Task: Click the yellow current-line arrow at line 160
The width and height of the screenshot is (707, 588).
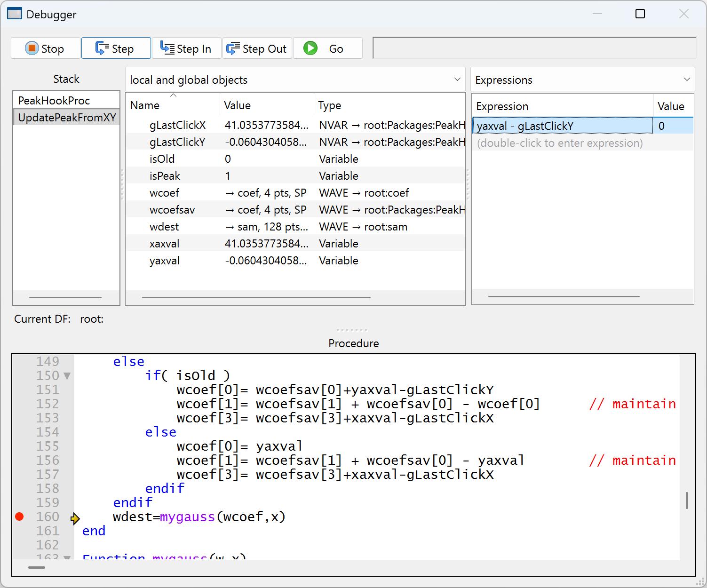Action: point(75,518)
